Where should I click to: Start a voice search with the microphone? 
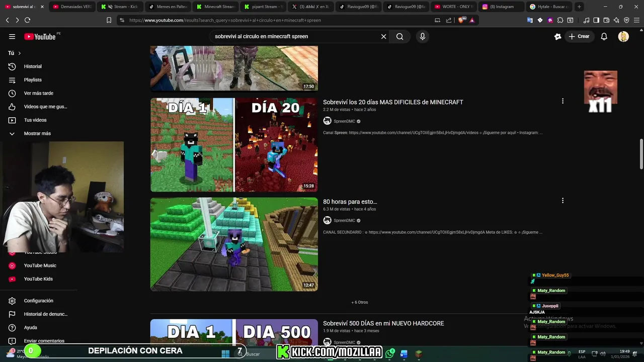[423, 36]
